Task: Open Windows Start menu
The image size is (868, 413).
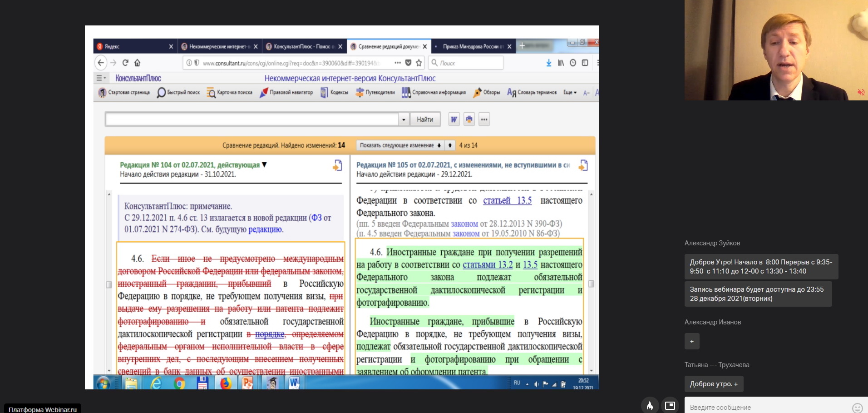Action: 104,383
